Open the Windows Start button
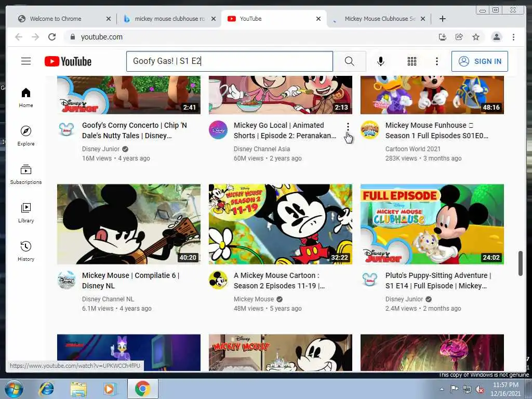Screen dimensions: 532x399 pos(14,389)
